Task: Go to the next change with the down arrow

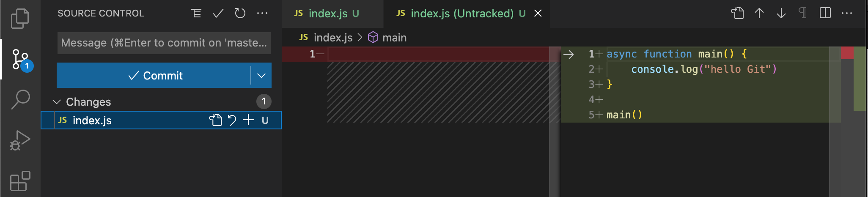Action: pyautogui.click(x=781, y=13)
